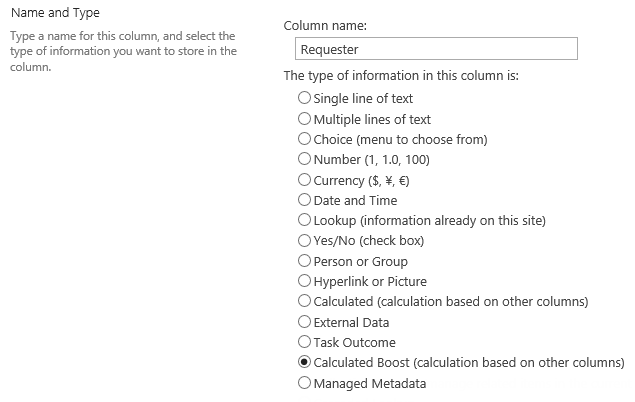The height and width of the screenshot is (402, 635).
Task: Select the Currency column type
Action: (304, 180)
